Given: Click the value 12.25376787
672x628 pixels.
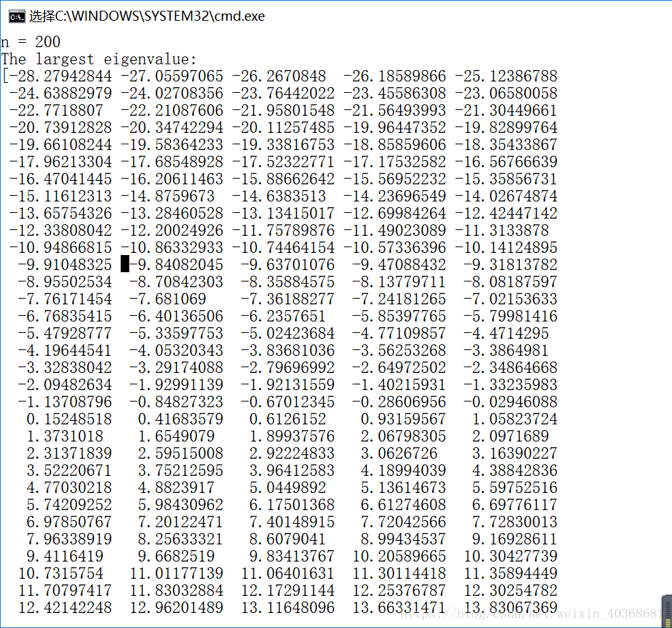Looking at the screenshot, I should tap(399, 591).
